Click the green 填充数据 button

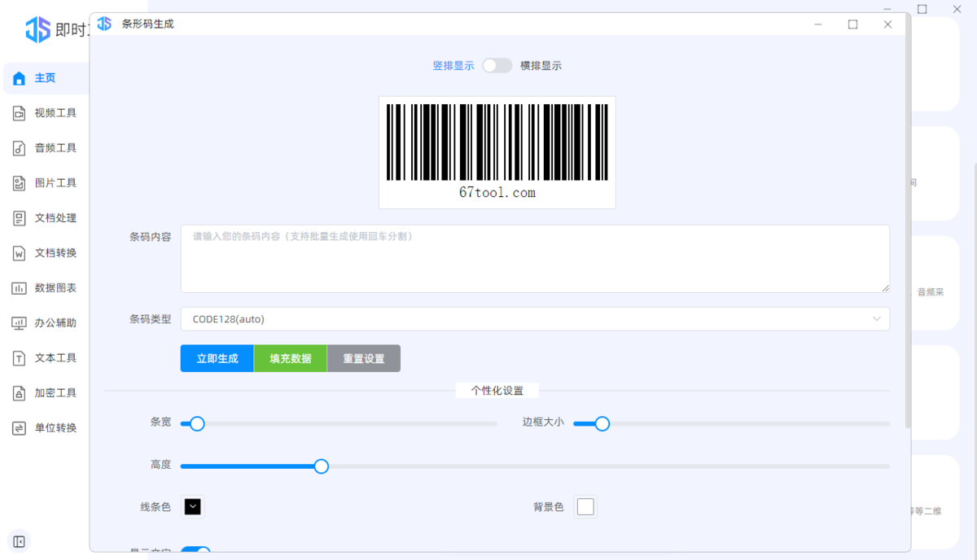coord(291,359)
